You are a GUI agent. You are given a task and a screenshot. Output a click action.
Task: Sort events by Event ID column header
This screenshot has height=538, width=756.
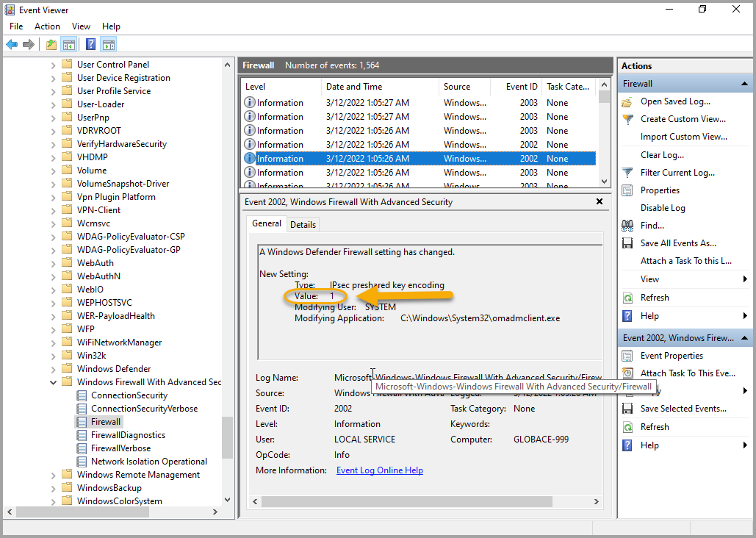(521, 87)
